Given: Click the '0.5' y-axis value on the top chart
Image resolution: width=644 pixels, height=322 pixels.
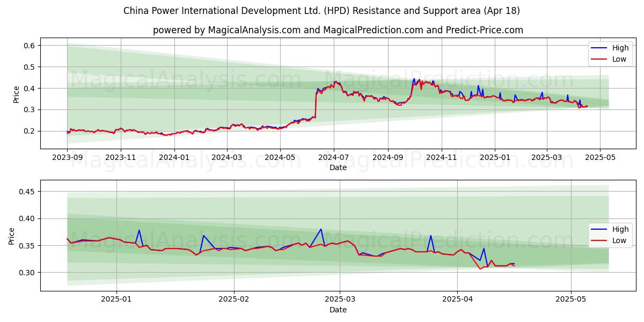Looking at the screenshot, I should [x=30, y=67].
